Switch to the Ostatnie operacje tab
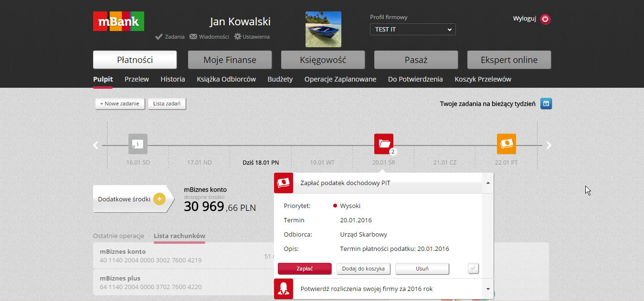Screen dimensions: 644x301 (118, 236)
